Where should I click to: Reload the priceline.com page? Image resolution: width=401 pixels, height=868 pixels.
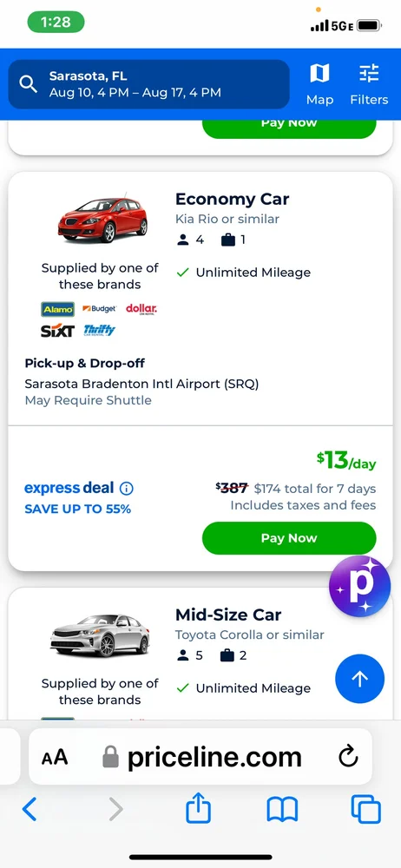pyautogui.click(x=348, y=757)
